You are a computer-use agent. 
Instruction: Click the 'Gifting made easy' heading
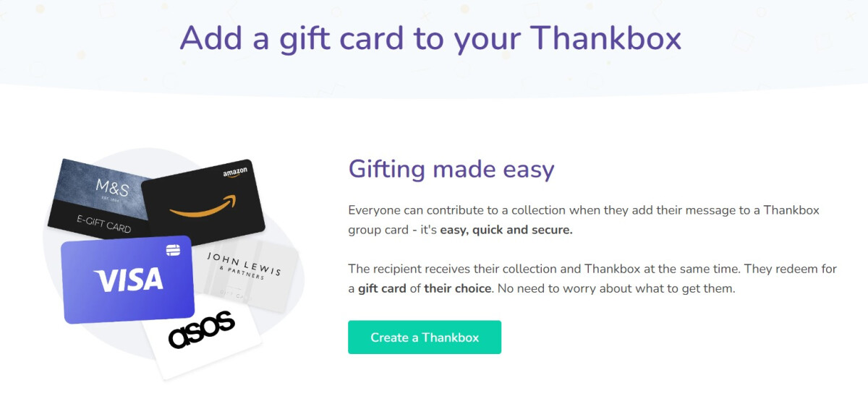click(451, 170)
